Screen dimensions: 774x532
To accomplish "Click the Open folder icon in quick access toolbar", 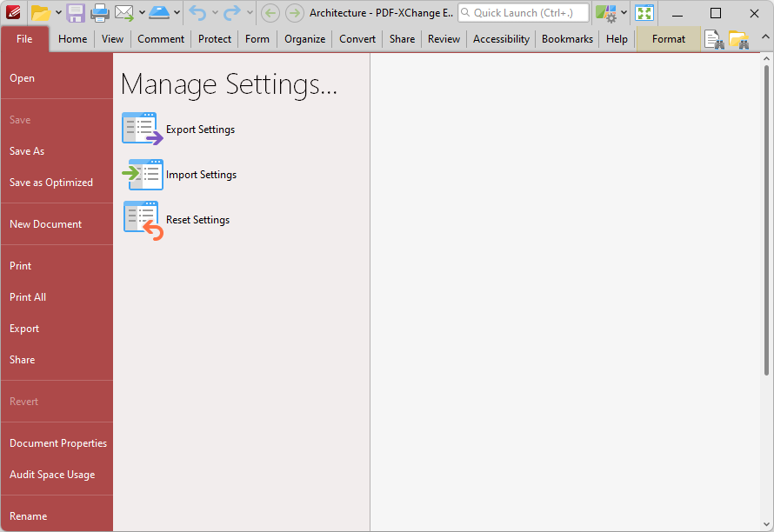I will tap(41, 13).
